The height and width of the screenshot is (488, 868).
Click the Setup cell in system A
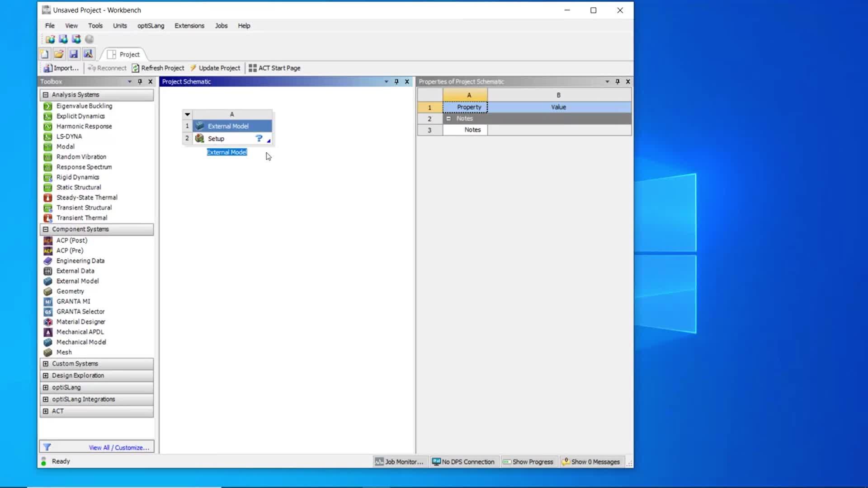point(233,139)
